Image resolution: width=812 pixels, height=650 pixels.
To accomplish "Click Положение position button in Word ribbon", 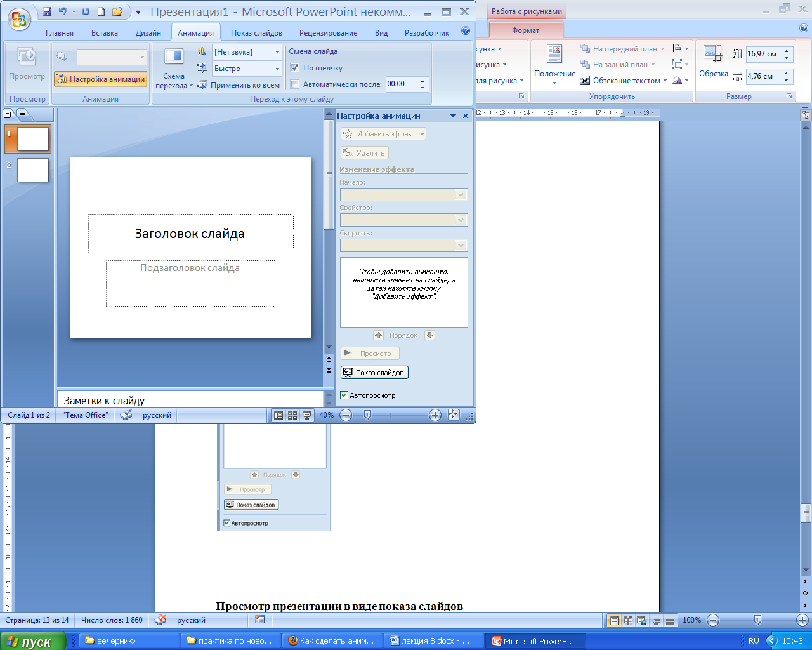I will (554, 65).
